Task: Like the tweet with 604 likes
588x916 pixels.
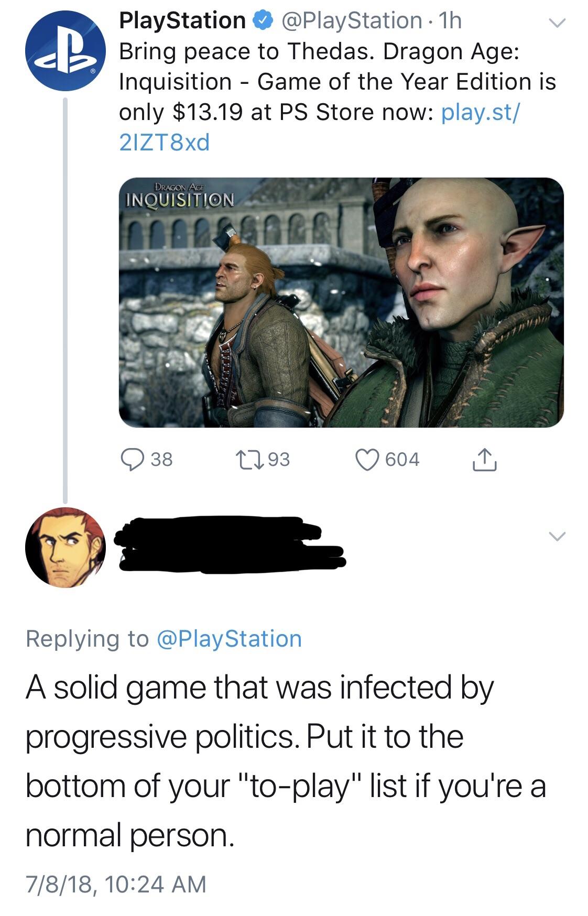Action: click(x=368, y=459)
